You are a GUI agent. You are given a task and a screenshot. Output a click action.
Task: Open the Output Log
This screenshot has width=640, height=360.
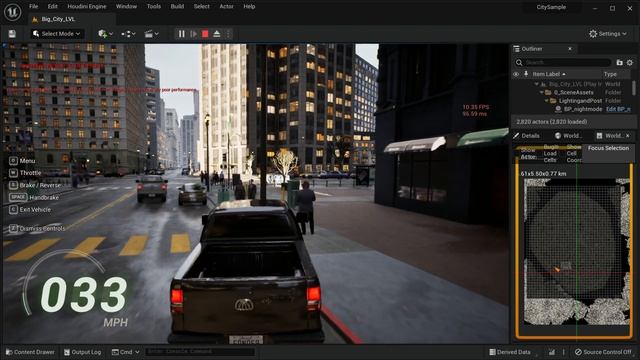(x=82, y=352)
